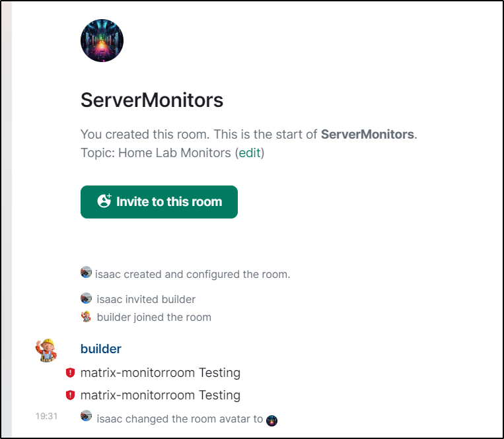Click the first matrix-monitorroom Testing message

161,372
